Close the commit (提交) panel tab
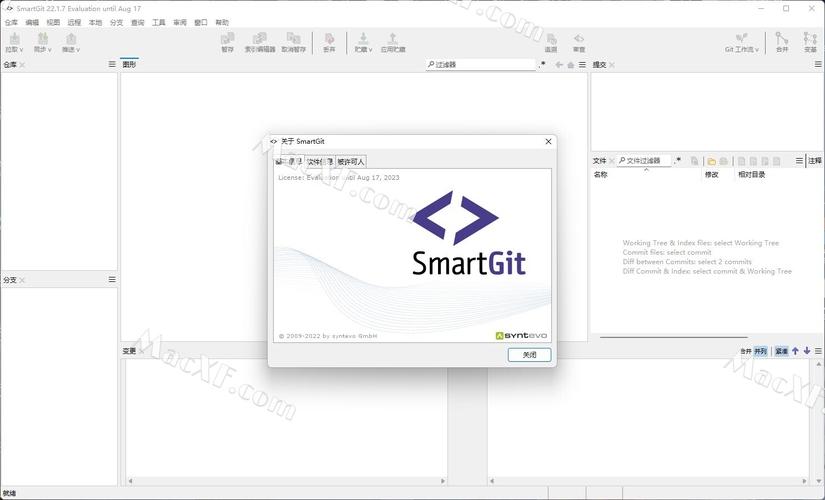Viewport: 825px width, 500px height. click(x=612, y=65)
